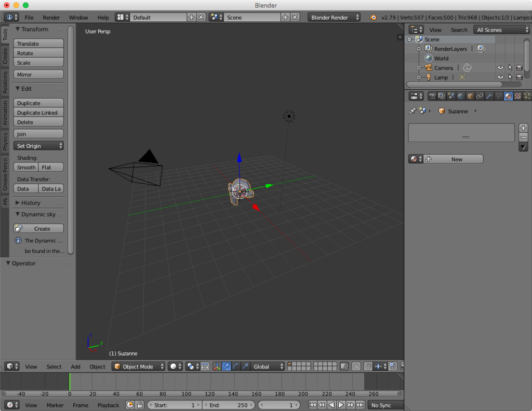Play the animation forward
Screen dimensions: 532x411
point(341,405)
